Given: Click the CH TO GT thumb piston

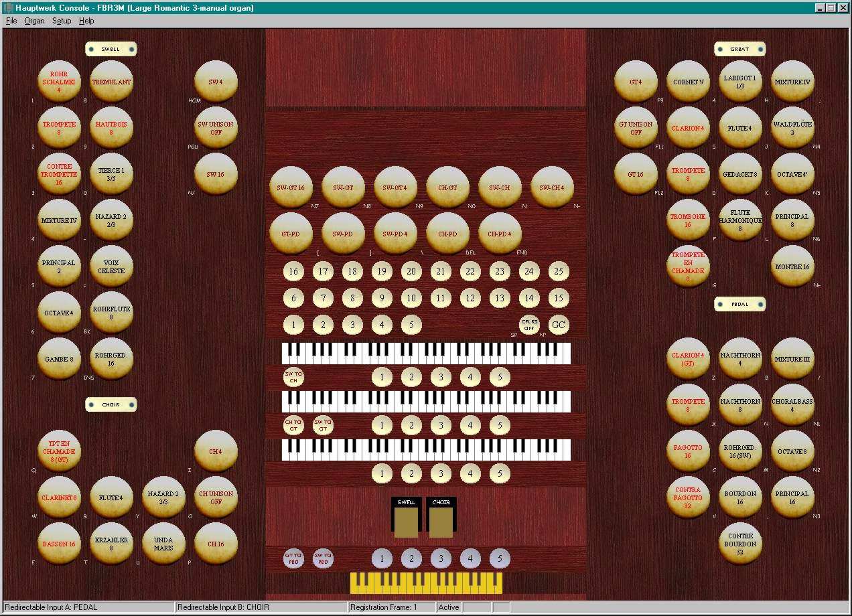Looking at the screenshot, I should click(x=293, y=425).
